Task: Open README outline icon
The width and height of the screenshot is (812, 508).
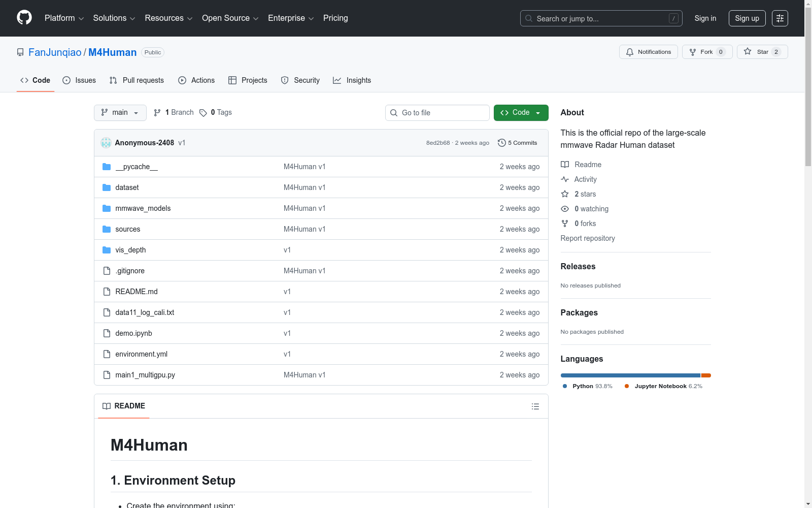Action: coord(535,406)
